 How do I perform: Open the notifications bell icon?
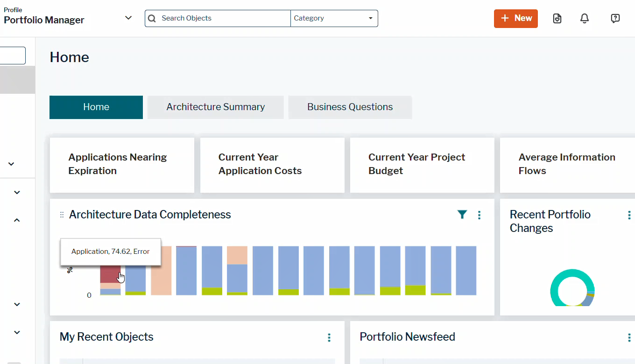[x=584, y=18]
